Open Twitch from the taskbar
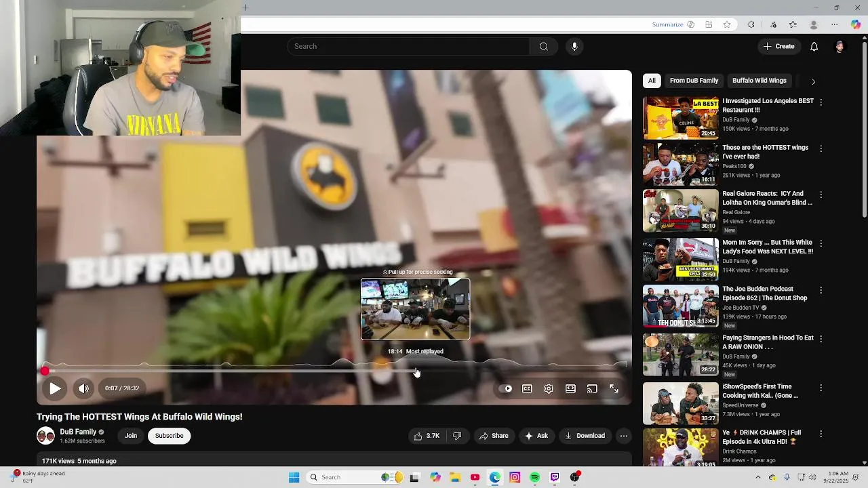The image size is (868, 488). [x=555, y=477]
